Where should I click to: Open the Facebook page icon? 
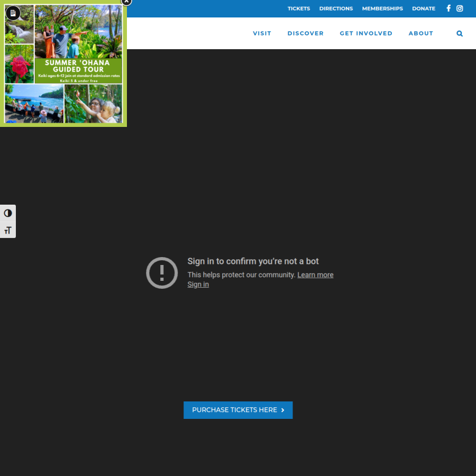click(448, 8)
